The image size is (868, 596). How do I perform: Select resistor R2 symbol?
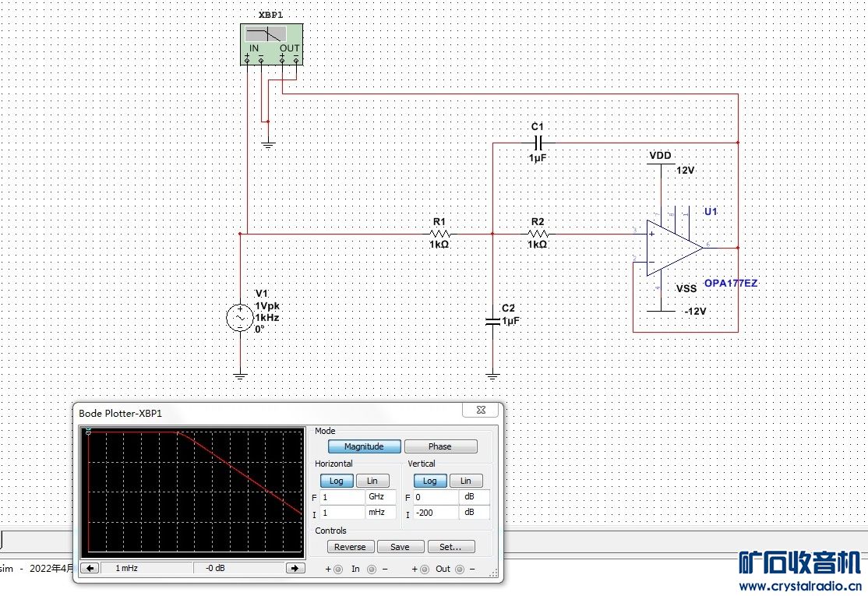pos(538,233)
